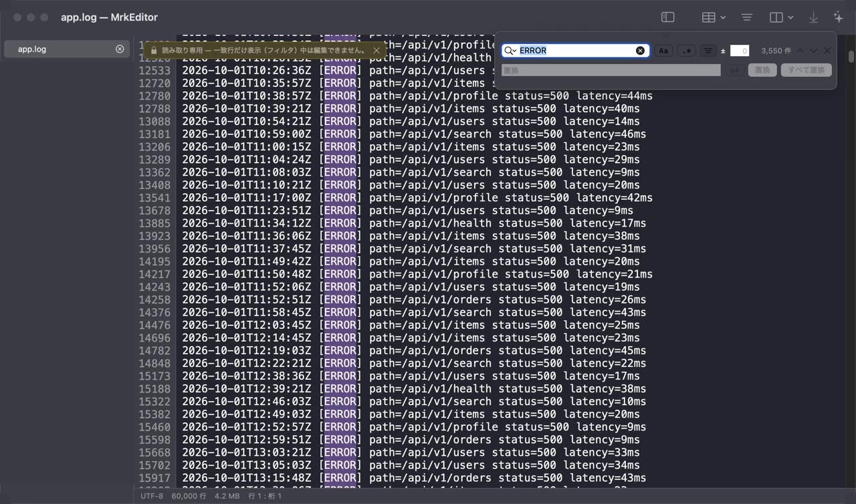The height and width of the screenshot is (504, 856).
Task: Click the log entry with latency=46ms
Action: tap(414, 134)
